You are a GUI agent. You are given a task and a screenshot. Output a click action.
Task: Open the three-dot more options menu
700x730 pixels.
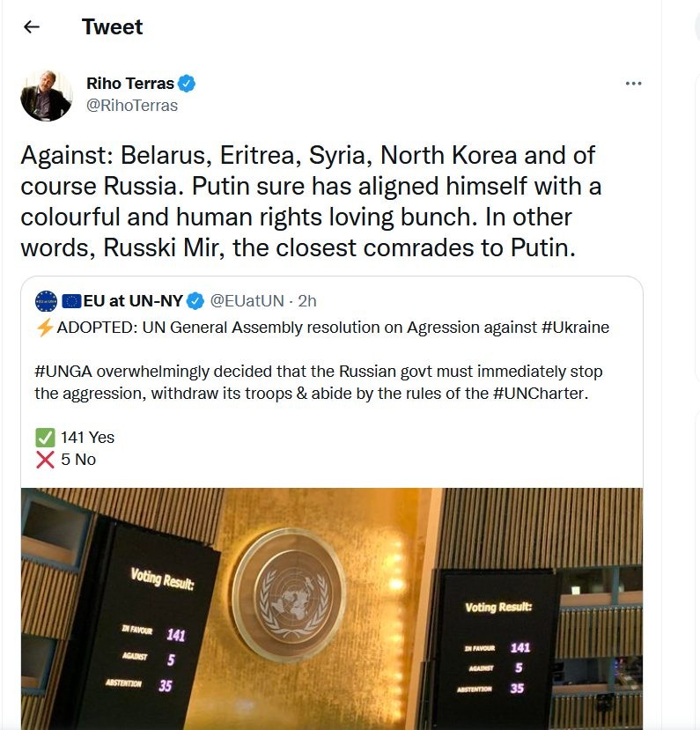coord(633,84)
